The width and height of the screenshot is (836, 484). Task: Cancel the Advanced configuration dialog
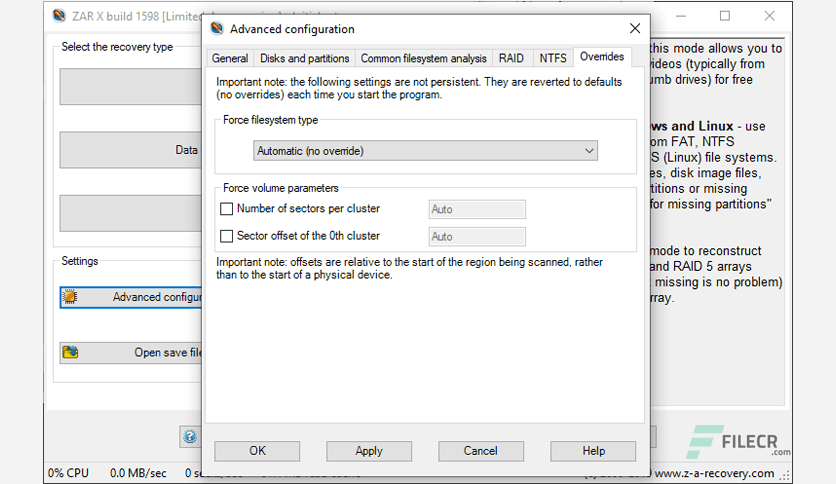pos(480,451)
